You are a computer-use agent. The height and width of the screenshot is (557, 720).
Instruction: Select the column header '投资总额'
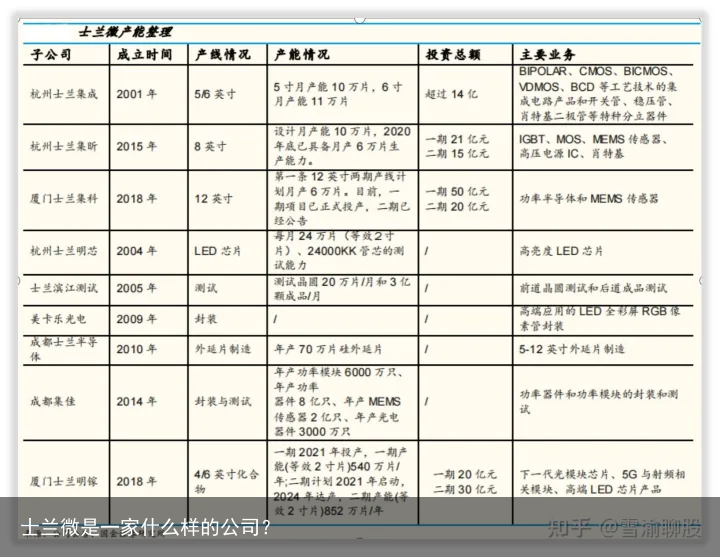[x=453, y=55]
